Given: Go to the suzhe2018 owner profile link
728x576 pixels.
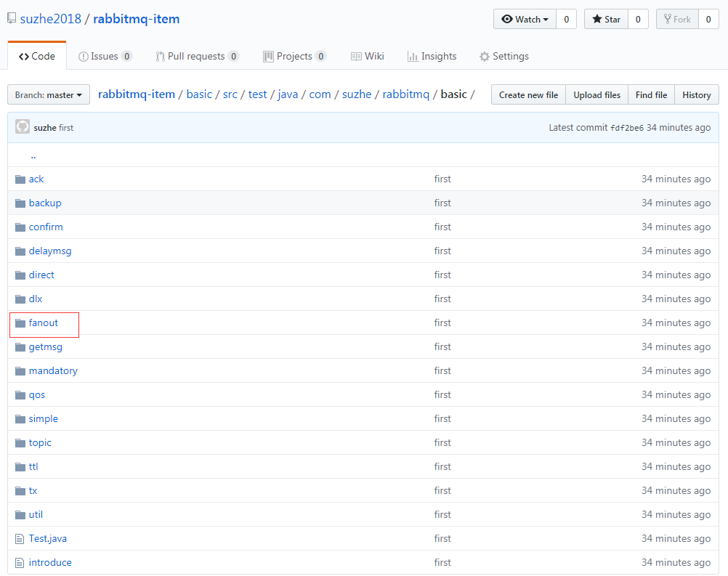Looking at the screenshot, I should tap(51, 19).
